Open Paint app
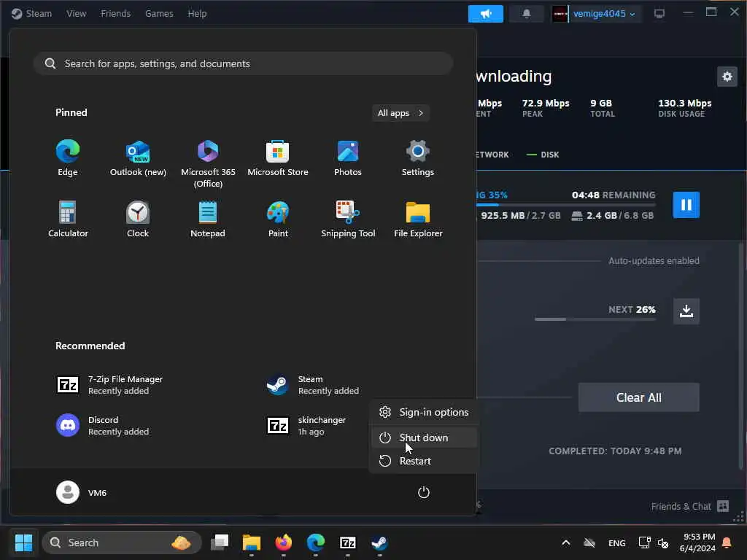This screenshot has height=560, width=747. click(278, 219)
